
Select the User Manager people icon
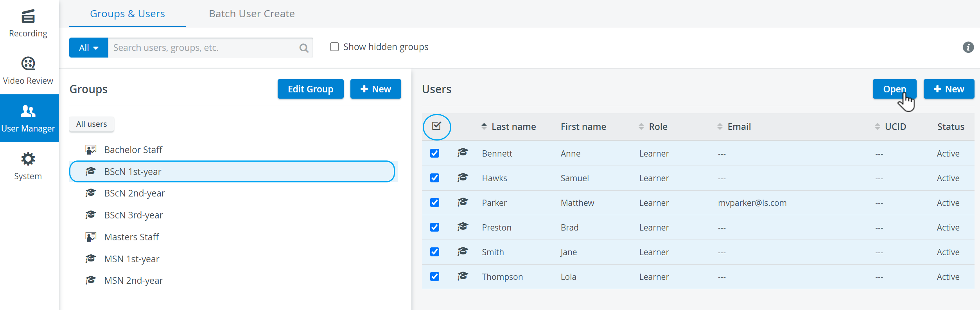28,111
